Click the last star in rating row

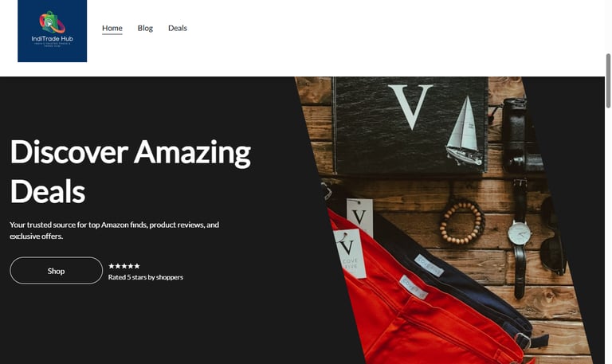136,266
